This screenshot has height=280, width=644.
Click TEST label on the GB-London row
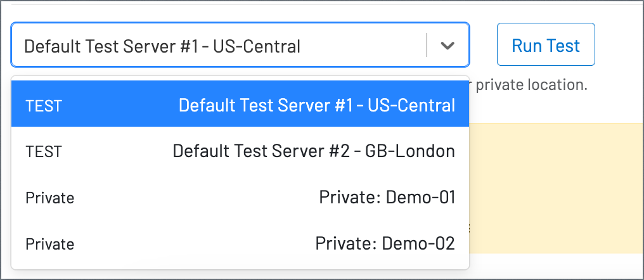point(44,152)
